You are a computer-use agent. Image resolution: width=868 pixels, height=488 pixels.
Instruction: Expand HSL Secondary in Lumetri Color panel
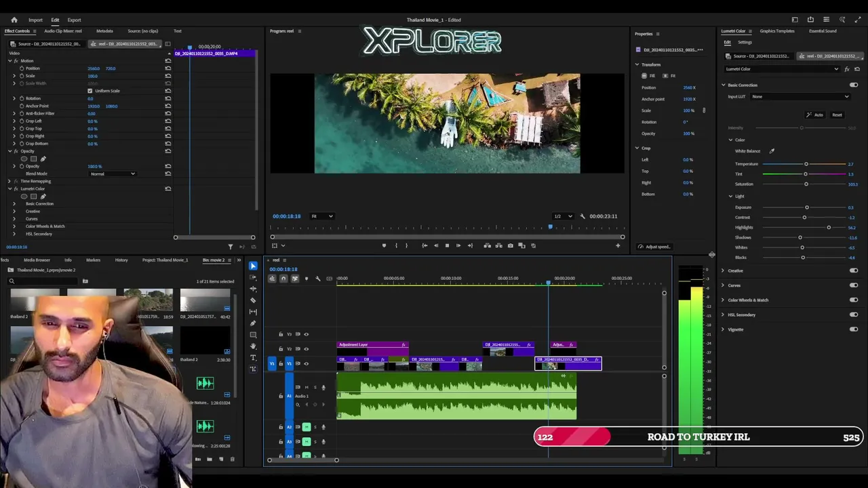[723, 315]
